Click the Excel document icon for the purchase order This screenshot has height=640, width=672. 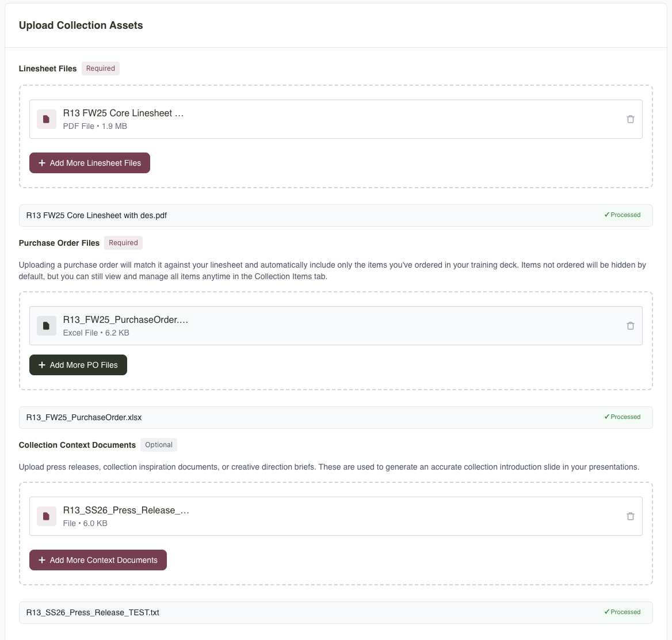pyautogui.click(x=46, y=325)
